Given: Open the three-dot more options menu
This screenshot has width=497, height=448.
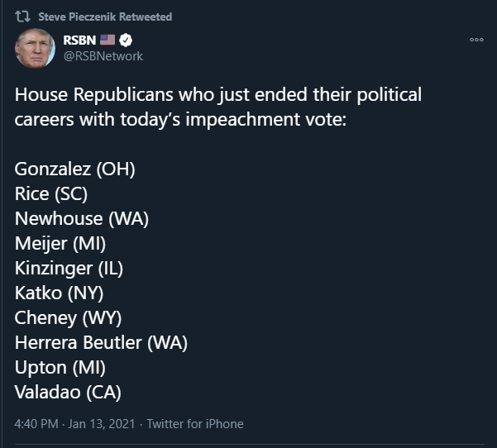Looking at the screenshot, I should pos(475,40).
